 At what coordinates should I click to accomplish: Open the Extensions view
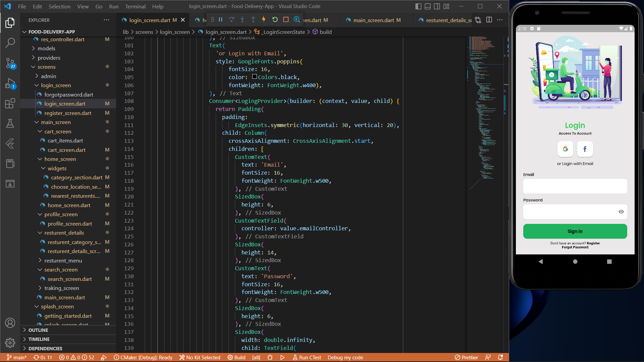point(10,103)
